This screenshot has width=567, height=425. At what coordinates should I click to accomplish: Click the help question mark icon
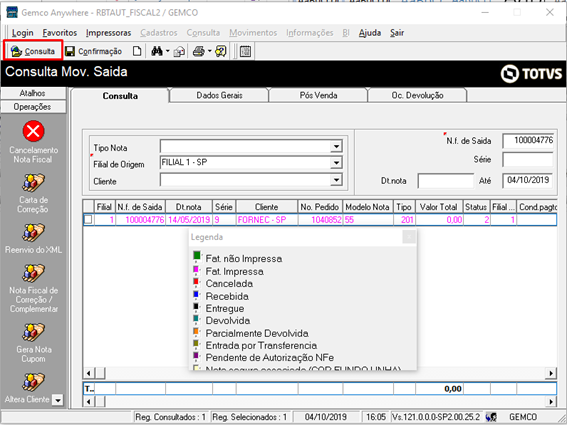[x=221, y=51]
